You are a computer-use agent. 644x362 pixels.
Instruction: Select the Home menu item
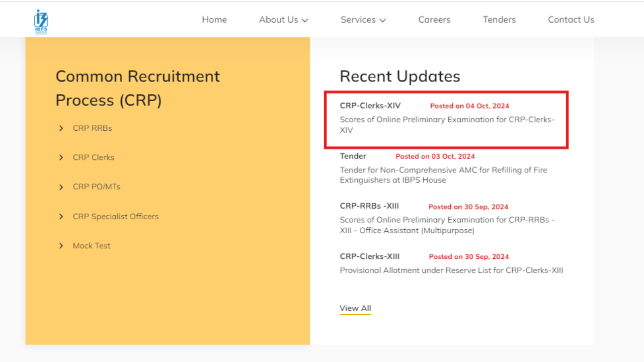click(214, 20)
